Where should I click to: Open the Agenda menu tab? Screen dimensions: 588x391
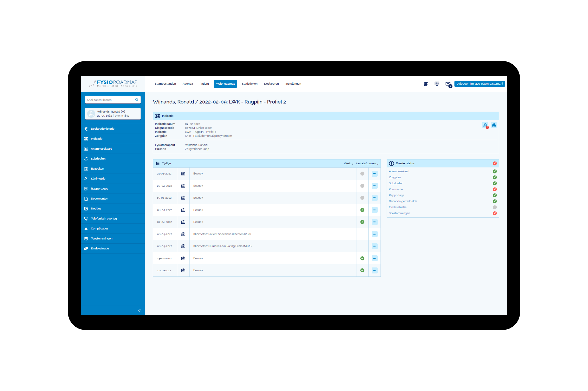(187, 84)
